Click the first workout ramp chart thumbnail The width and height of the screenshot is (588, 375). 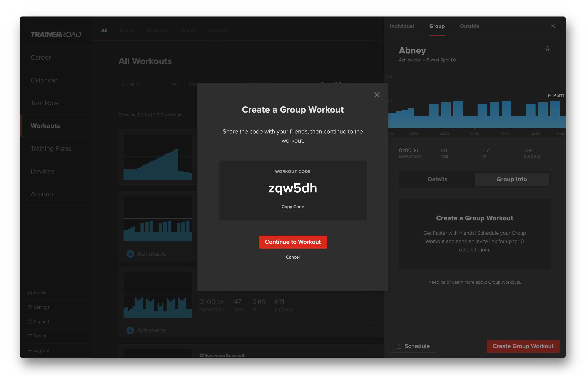(157, 157)
